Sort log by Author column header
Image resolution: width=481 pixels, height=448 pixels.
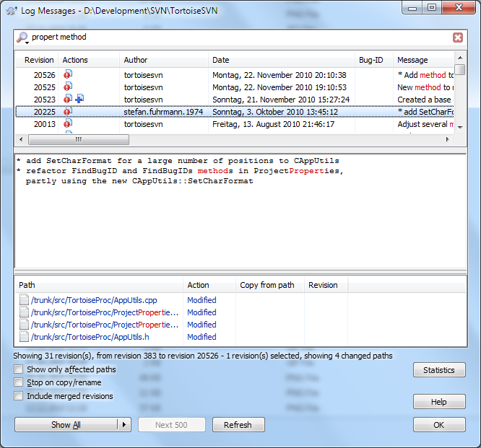[136, 60]
